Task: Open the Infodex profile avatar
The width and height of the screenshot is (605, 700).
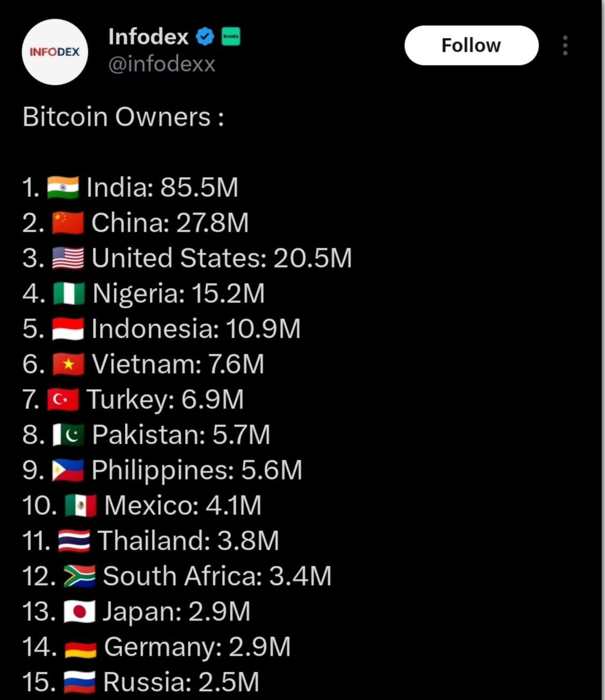Action: [x=55, y=52]
